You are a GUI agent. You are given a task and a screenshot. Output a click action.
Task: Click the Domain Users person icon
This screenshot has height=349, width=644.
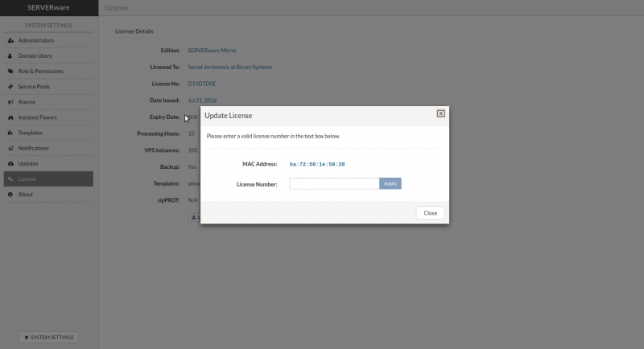tap(10, 55)
